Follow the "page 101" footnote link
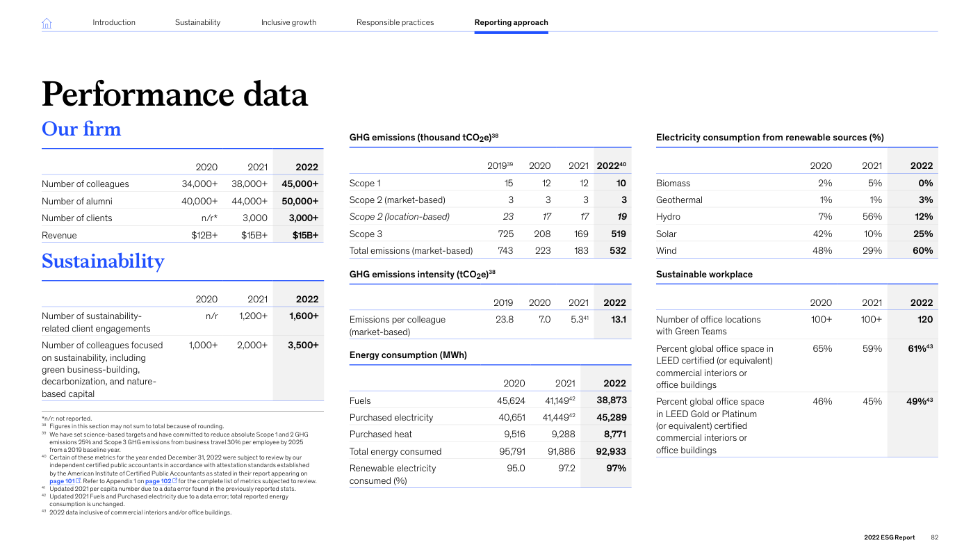The height and width of the screenshot is (552, 980). (62, 481)
